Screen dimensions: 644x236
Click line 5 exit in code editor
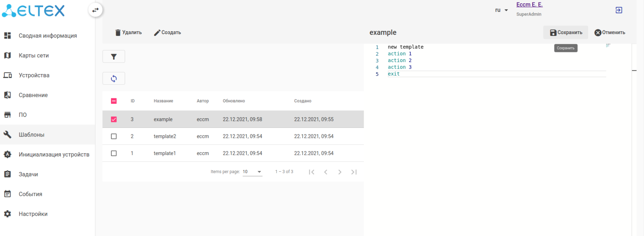(394, 74)
